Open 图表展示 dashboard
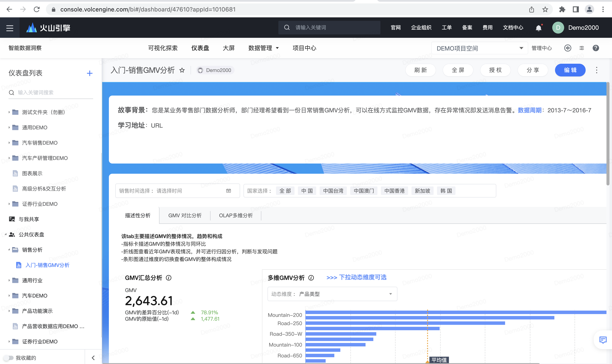Screen dimensions: 612x364 click(32, 174)
